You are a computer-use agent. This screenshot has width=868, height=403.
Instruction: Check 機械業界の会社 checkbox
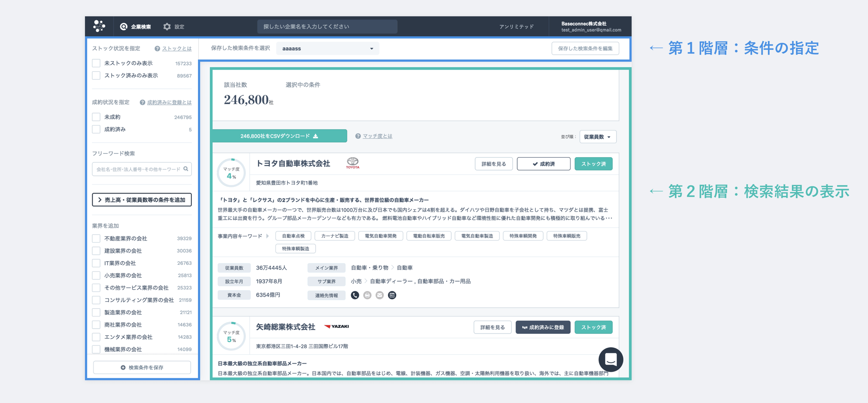(x=96, y=349)
